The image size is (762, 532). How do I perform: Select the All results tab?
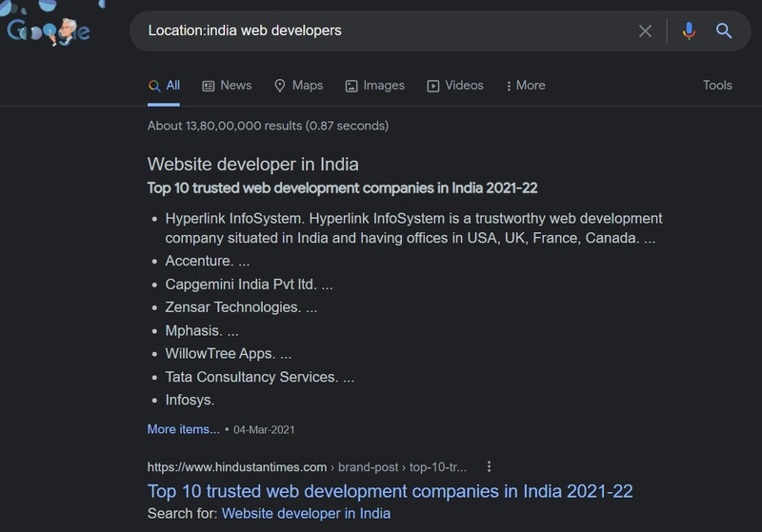[164, 86]
